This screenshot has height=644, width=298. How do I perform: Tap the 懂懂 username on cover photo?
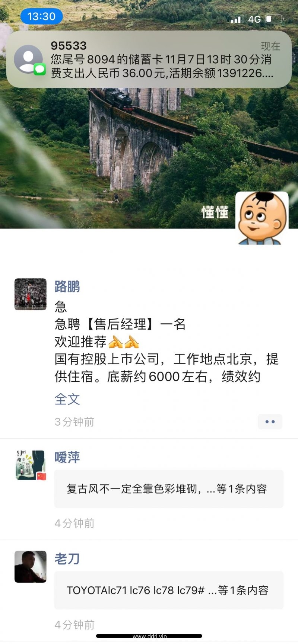click(x=215, y=212)
